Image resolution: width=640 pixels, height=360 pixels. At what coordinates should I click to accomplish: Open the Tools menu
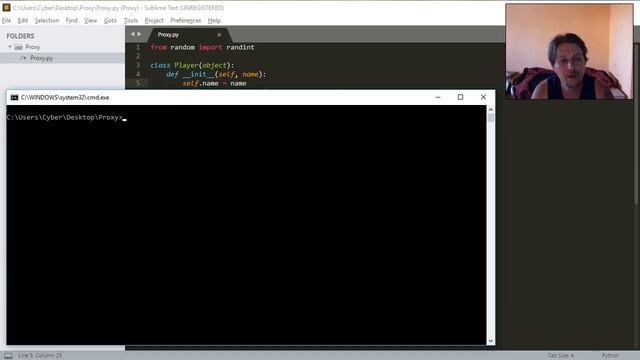point(131,20)
